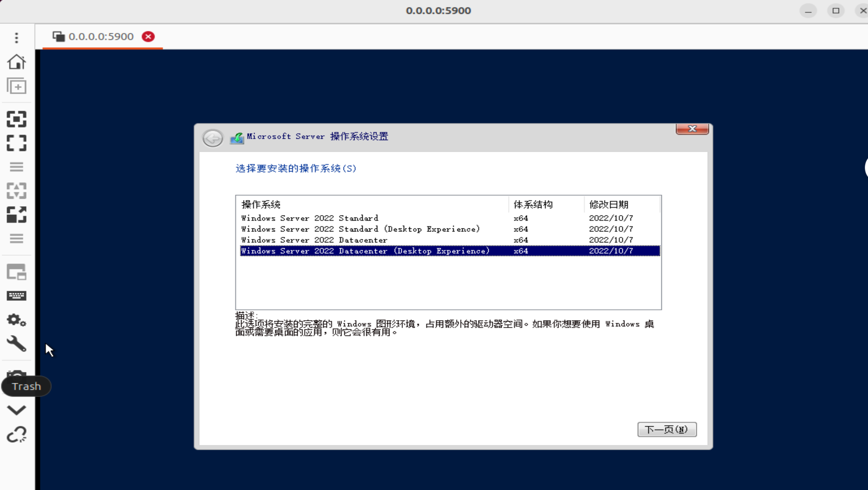The image size is (868, 490).
Task: Toggle dynamic resolution update
Action: [16, 190]
